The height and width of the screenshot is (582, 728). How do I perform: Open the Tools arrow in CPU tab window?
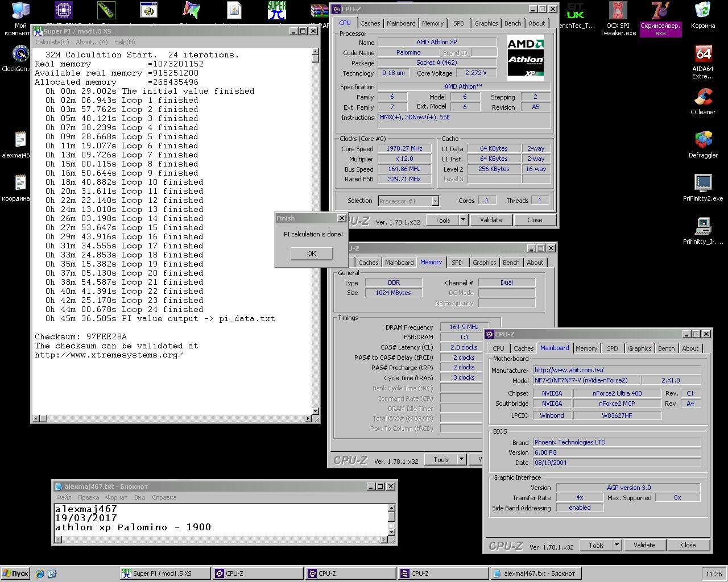[x=463, y=220]
